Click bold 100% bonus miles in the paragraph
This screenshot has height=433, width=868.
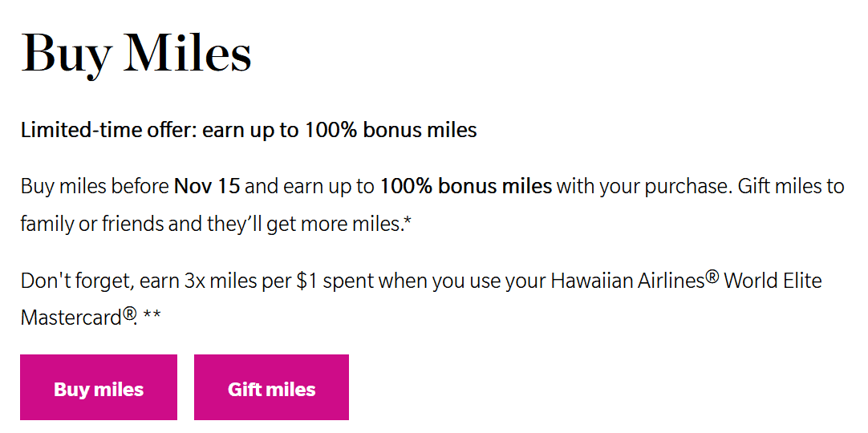[x=465, y=187]
